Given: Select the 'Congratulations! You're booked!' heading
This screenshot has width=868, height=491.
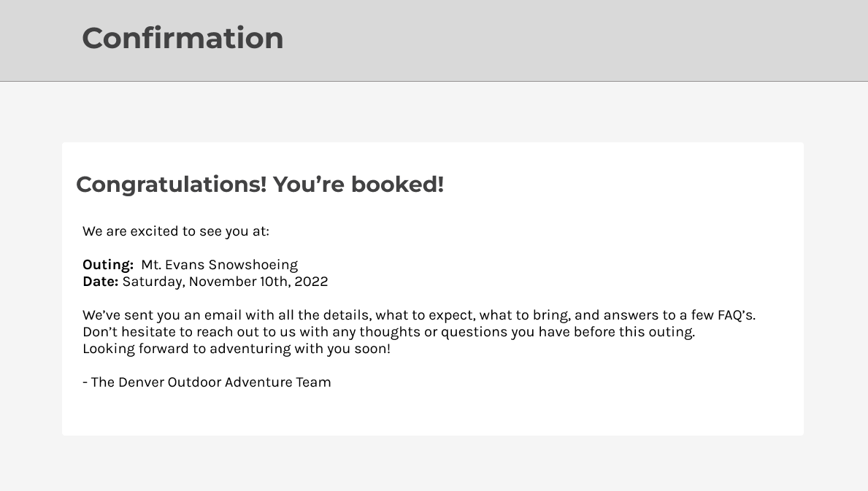Looking at the screenshot, I should coord(260,185).
